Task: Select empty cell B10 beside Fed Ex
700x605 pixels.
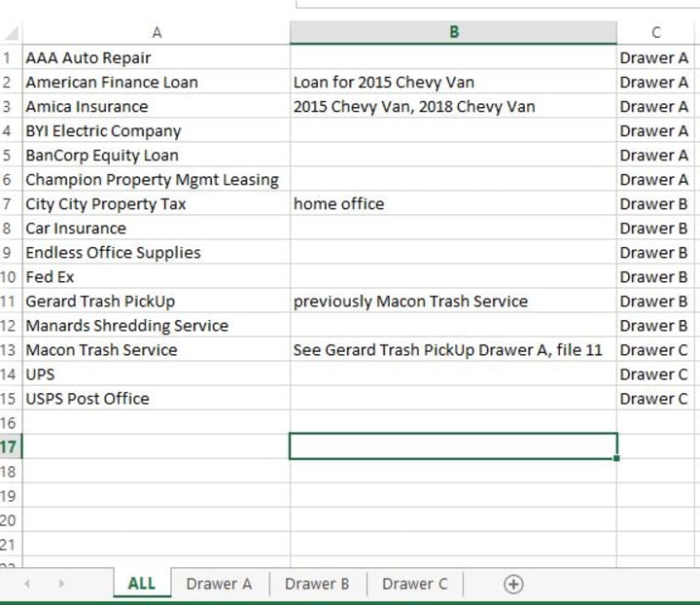Action: coord(454,277)
